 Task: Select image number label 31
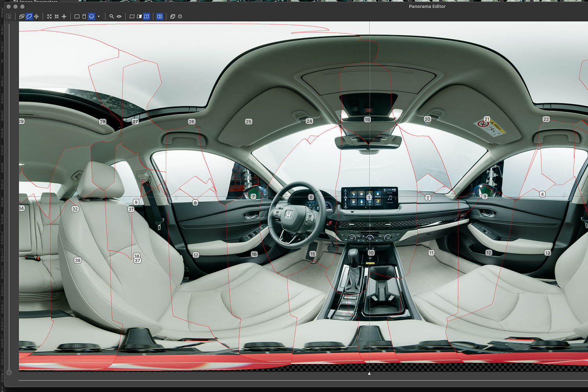(131, 209)
